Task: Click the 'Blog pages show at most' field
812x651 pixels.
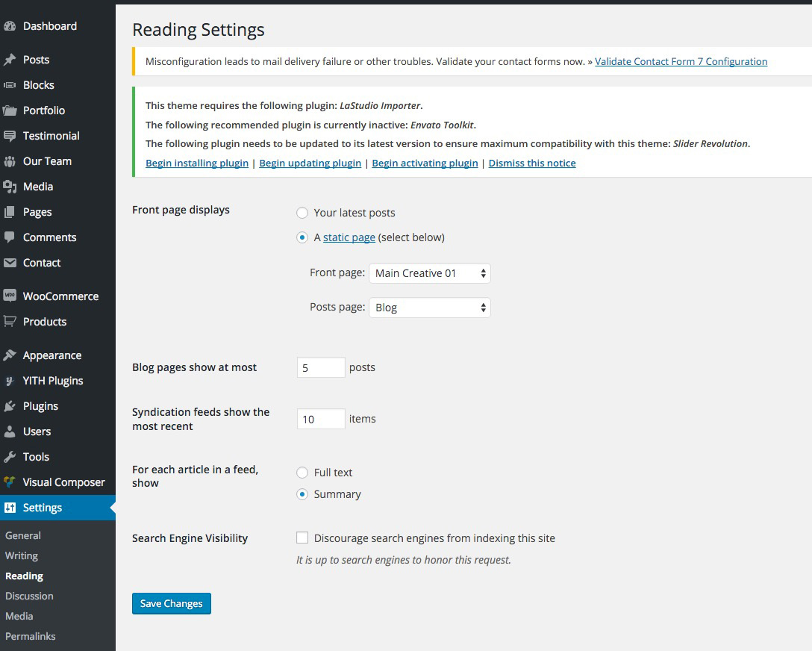Action: (321, 367)
